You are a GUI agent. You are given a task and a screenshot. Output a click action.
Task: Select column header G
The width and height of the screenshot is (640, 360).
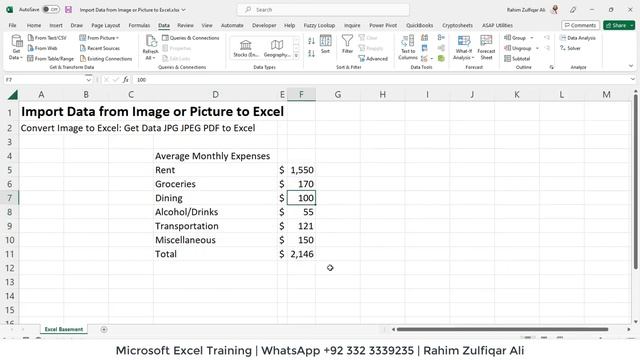[338, 95]
